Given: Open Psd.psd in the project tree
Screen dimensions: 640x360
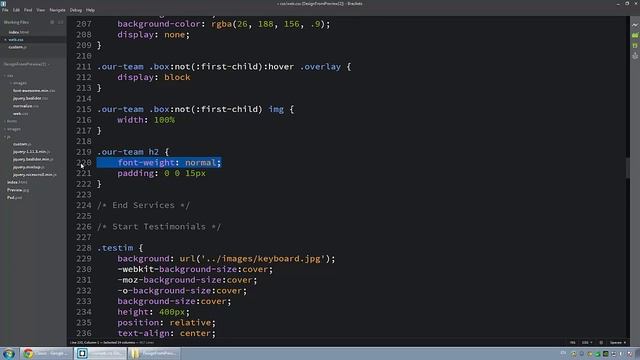Looking at the screenshot, I should (x=14, y=198).
